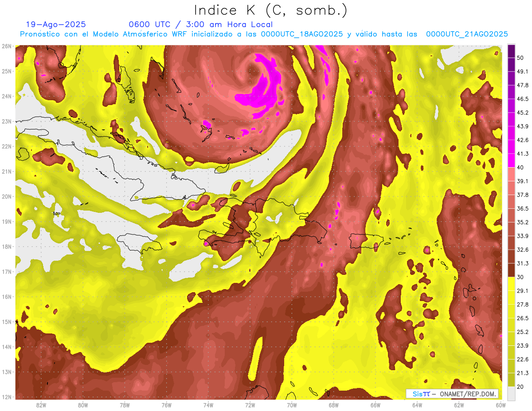532x411 pixels.
Task: Click the color scale value 36.5
Action: 523,208
